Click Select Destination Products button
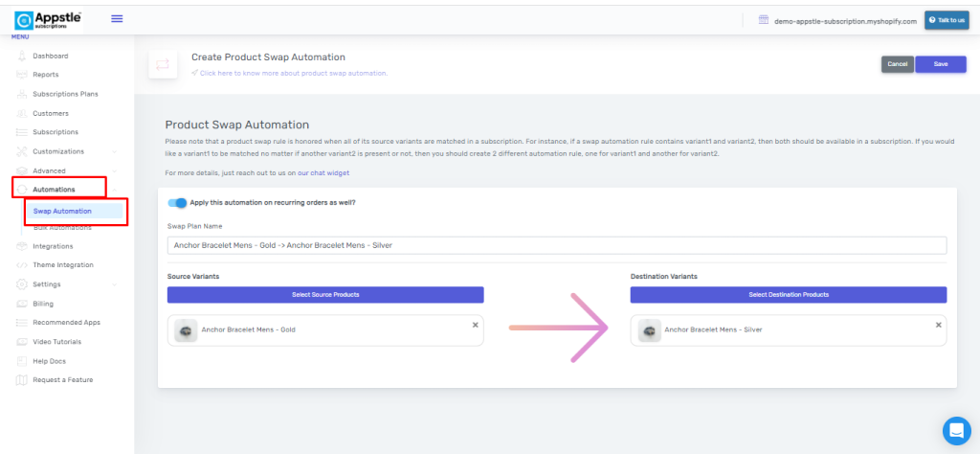Viewport: 980px width, 454px height. pos(789,295)
